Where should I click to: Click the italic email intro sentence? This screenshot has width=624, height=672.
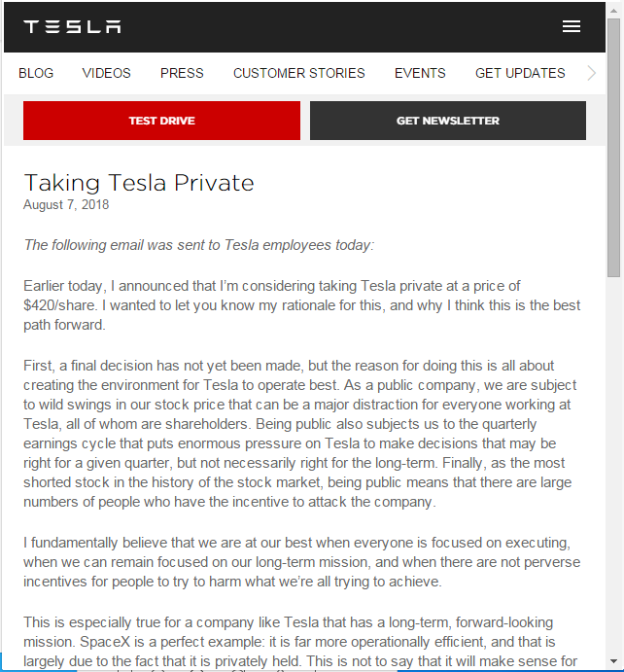(x=198, y=245)
